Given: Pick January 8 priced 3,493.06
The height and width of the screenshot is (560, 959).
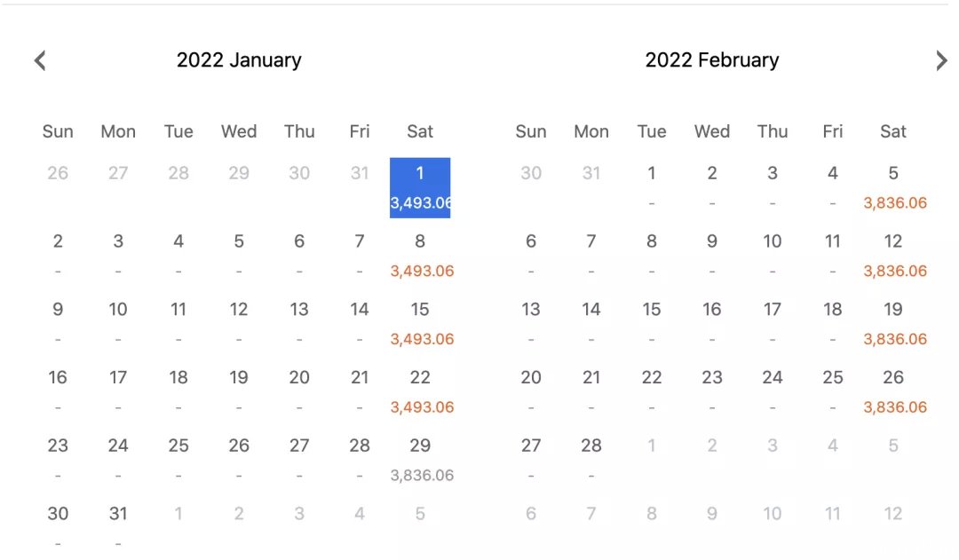Looking at the screenshot, I should click(420, 256).
